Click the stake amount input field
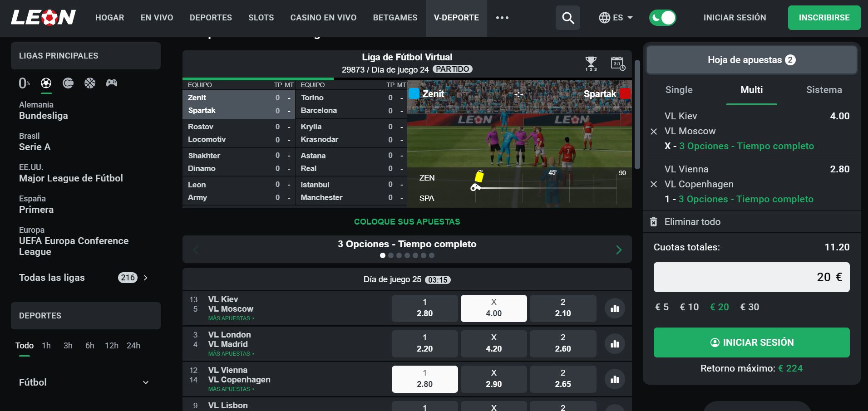The image size is (868, 411). click(x=752, y=277)
